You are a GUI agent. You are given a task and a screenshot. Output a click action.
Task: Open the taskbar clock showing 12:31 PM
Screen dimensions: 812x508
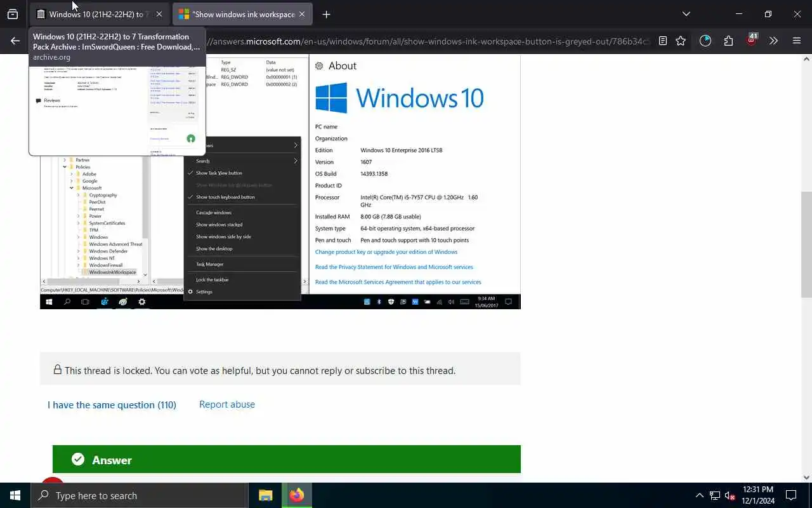759,495
